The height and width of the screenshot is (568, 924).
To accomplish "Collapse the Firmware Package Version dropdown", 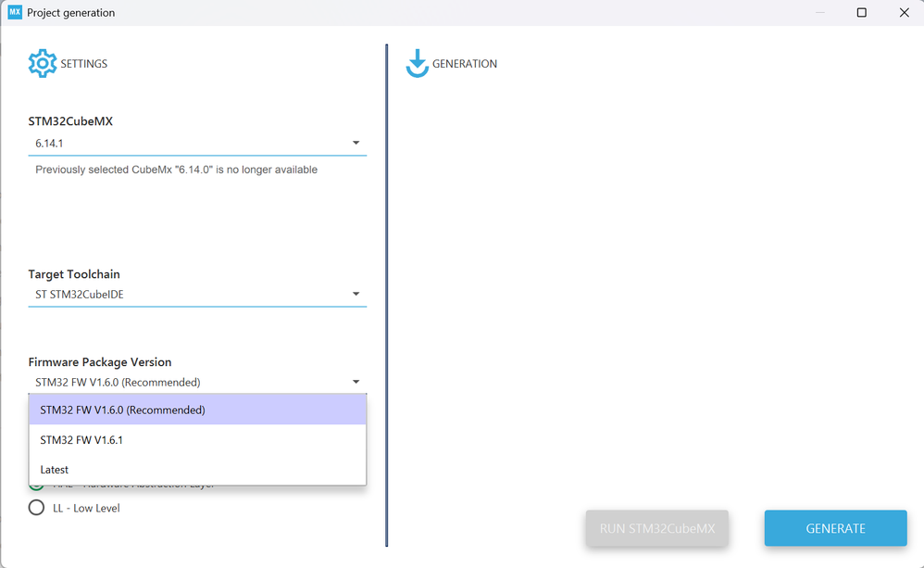I will (356, 382).
